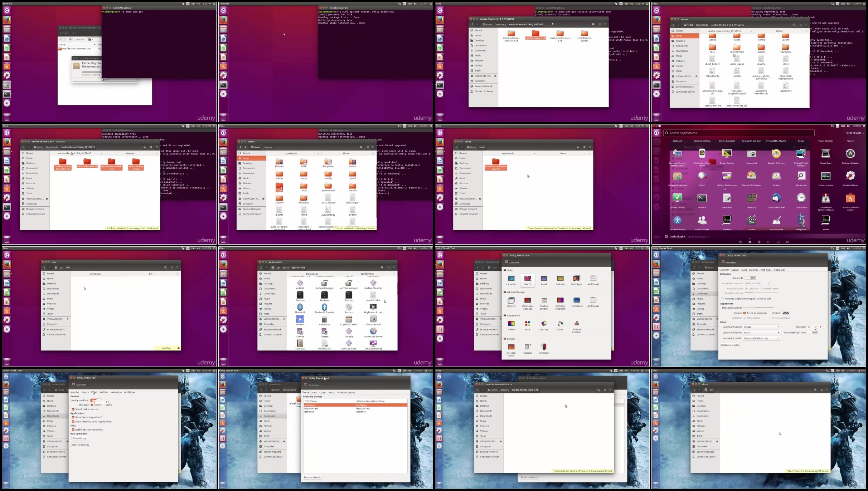Open the Icon backgrounds dropdown
The width and height of the screenshot is (868, 491).
(x=762, y=338)
